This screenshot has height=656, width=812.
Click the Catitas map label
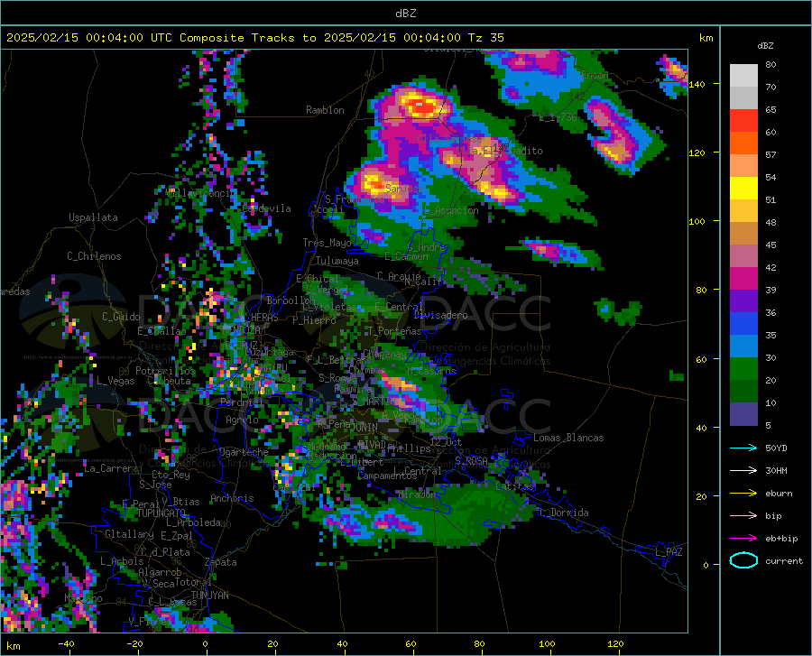pos(514,486)
